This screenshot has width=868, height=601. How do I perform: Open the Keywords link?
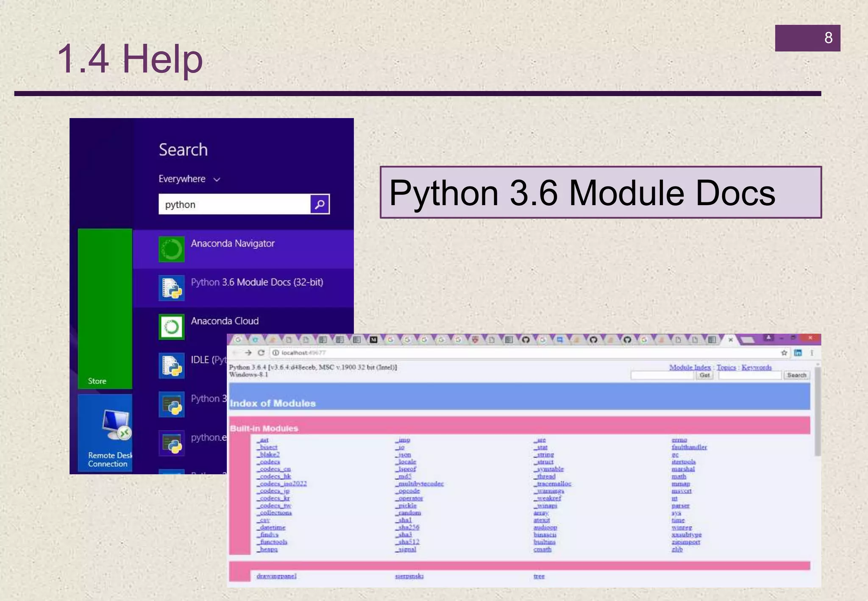tap(757, 367)
